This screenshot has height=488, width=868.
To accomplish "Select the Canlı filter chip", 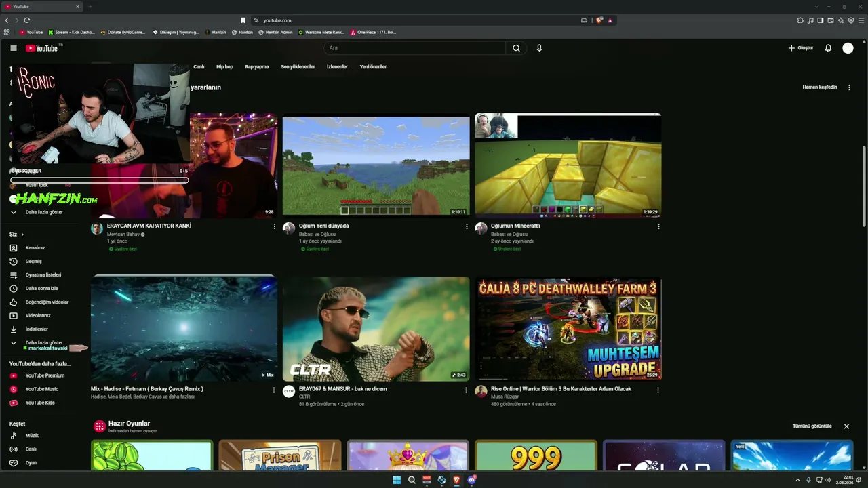I will [199, 67].
